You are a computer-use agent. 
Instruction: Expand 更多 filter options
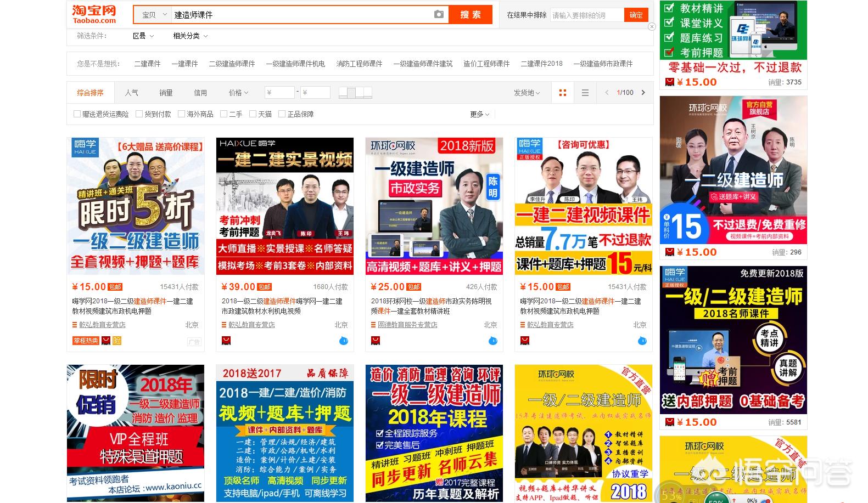tap(479, 114)
